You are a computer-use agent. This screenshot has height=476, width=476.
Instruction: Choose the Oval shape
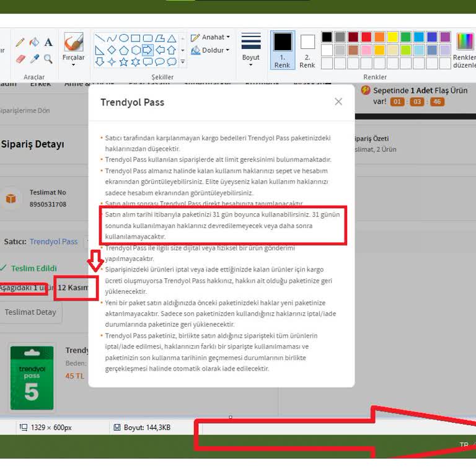pyautogui.click(x=123, y=38)
